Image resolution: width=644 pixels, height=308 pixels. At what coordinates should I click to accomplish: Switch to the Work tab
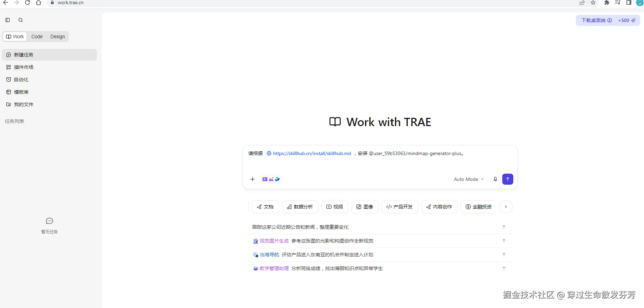tap(15, 37)
